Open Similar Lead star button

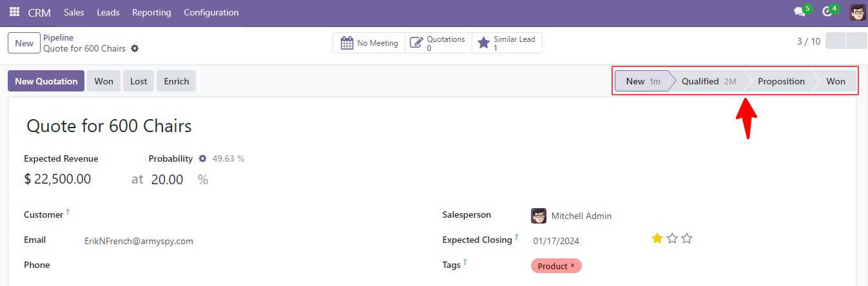507,43
